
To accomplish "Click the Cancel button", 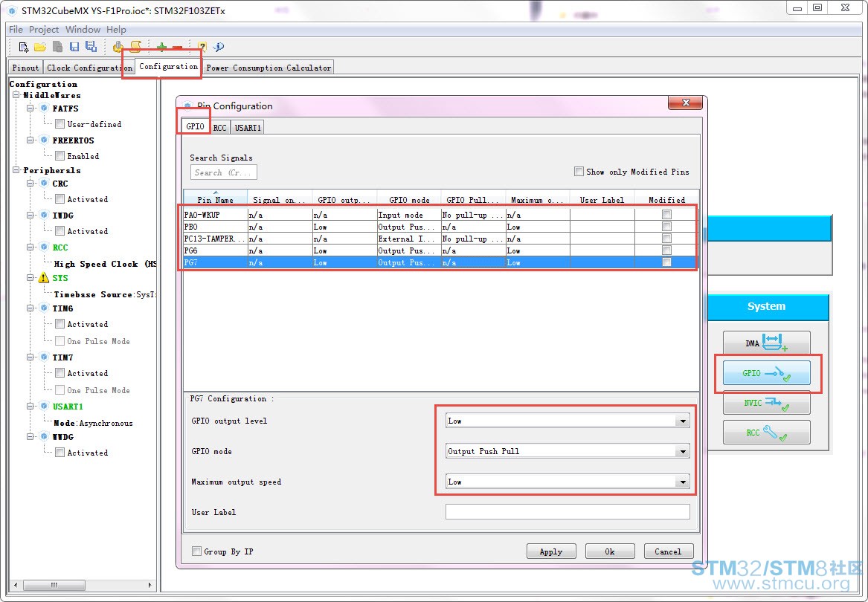I will pos(668,551).
